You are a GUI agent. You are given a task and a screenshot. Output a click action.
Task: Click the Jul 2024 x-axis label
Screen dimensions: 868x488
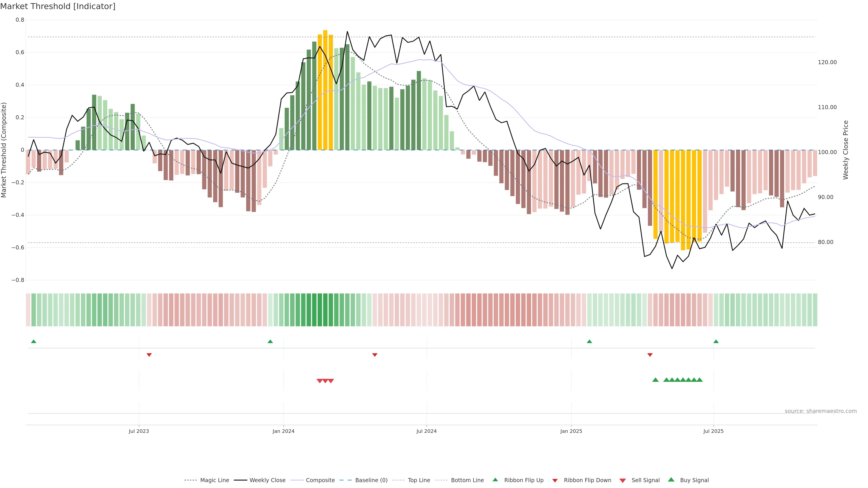point(426,431)
